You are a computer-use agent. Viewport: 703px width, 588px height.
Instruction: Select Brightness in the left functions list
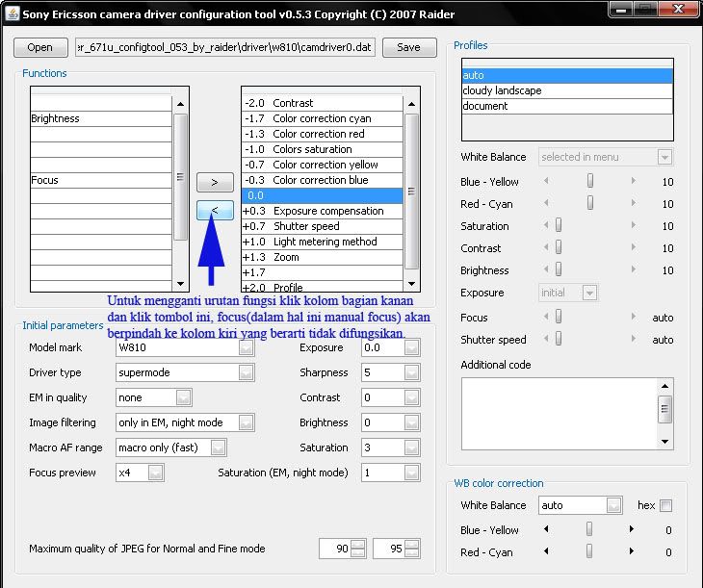(101, 118)
